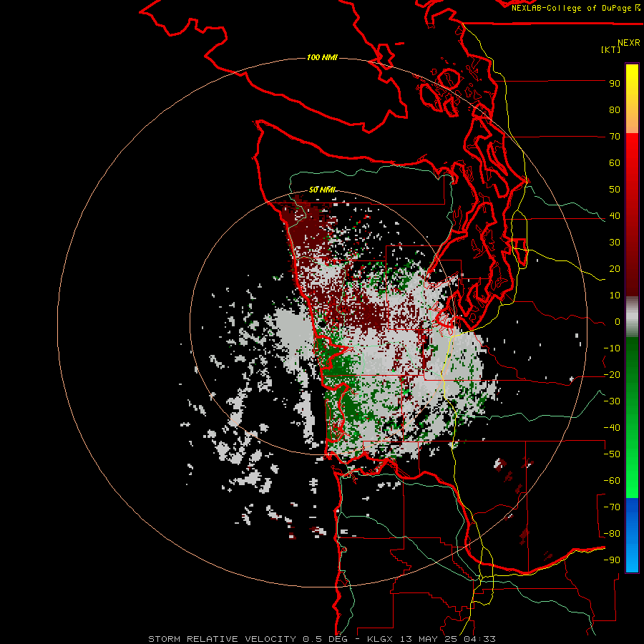This screenshot has width=644, height=644.
Task: Click the "-10" value on the velocity scale
Action: (x=612, y=348)
